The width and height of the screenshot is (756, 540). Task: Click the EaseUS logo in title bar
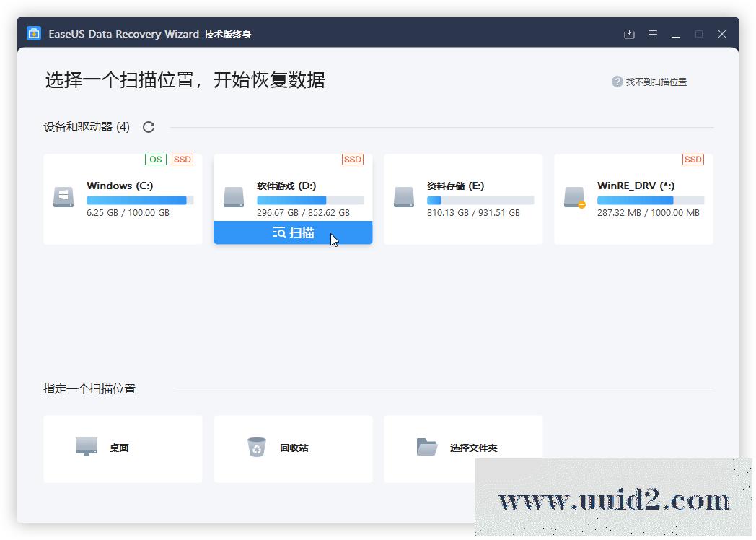coord(33,33)
